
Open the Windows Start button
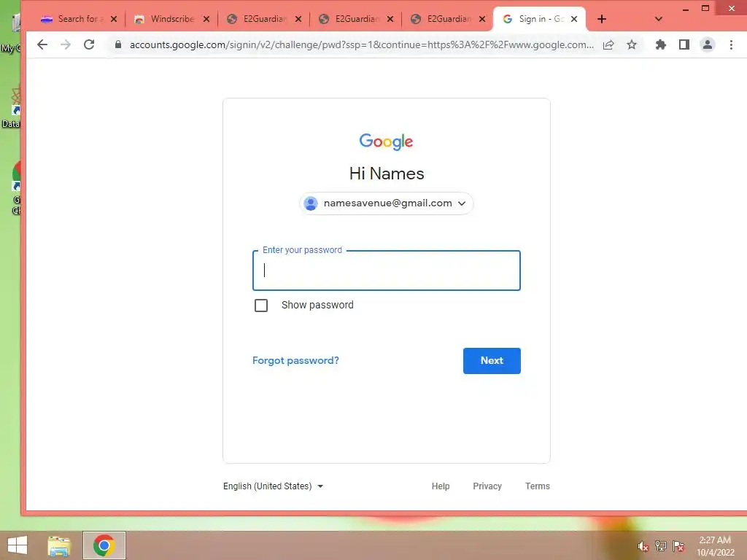click(18, 545)
